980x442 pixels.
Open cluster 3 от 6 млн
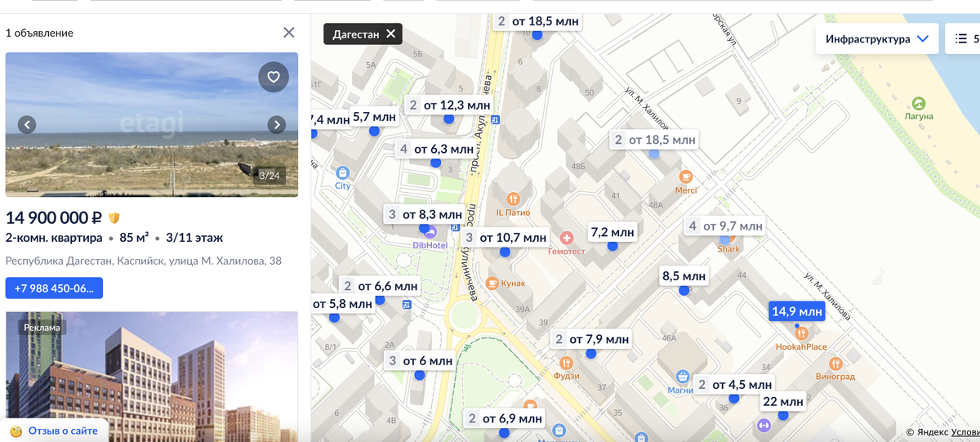tap(420, 360)
